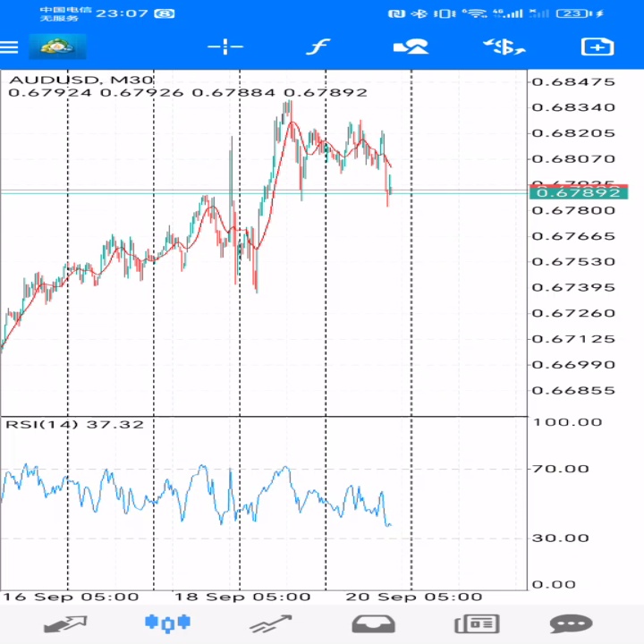Tap the RSI(14) 37.32 indicator label
Viewport: 644px width, 644px height.
(74, 423)
